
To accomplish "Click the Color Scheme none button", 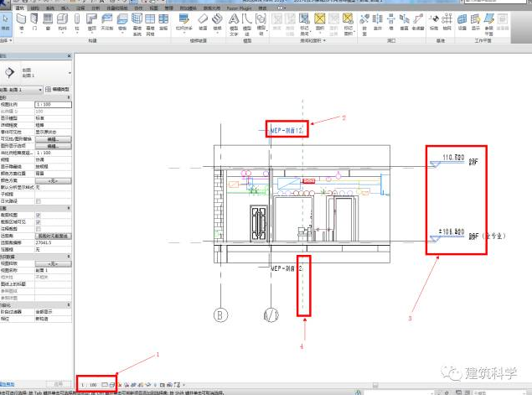I will click(54, 180).
